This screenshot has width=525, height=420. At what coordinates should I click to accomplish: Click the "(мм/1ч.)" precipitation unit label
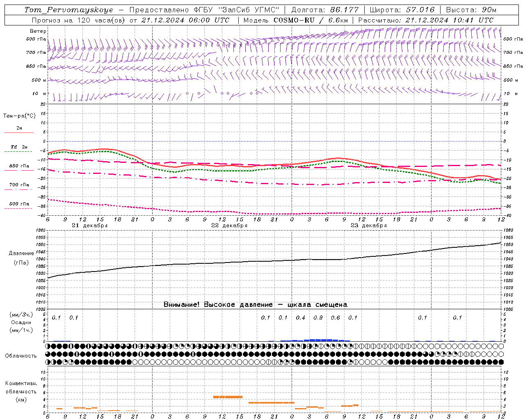[21, 330]
